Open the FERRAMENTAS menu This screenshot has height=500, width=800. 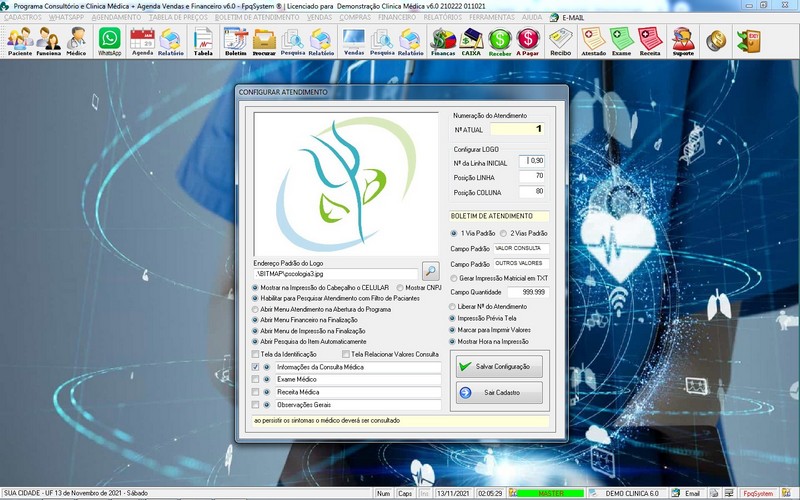492,17
